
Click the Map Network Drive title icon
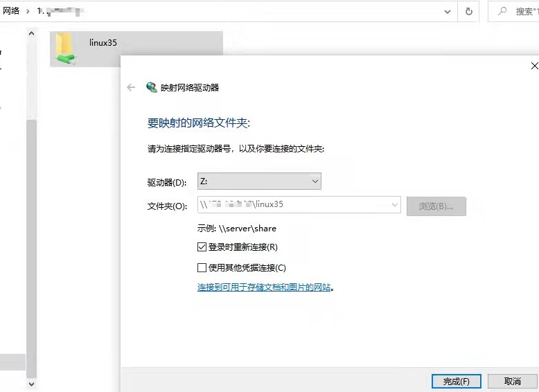[151, 87]
